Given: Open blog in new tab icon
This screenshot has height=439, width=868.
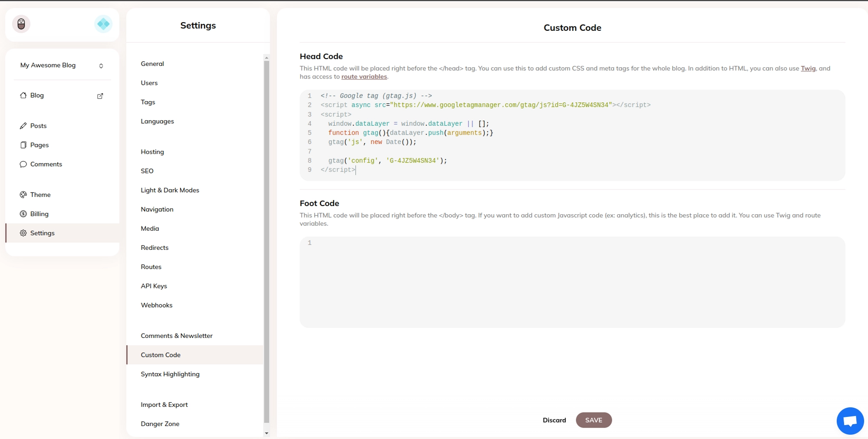Looking at the screenshot, I should pyautogui.click(x=100, y=96).
